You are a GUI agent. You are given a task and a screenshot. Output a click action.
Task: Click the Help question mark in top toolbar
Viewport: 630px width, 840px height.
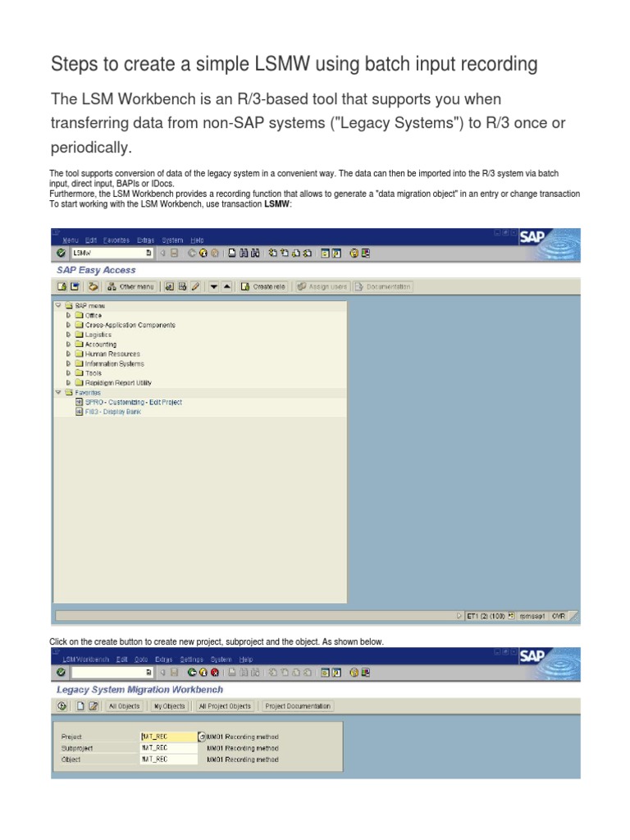point(354,253)
